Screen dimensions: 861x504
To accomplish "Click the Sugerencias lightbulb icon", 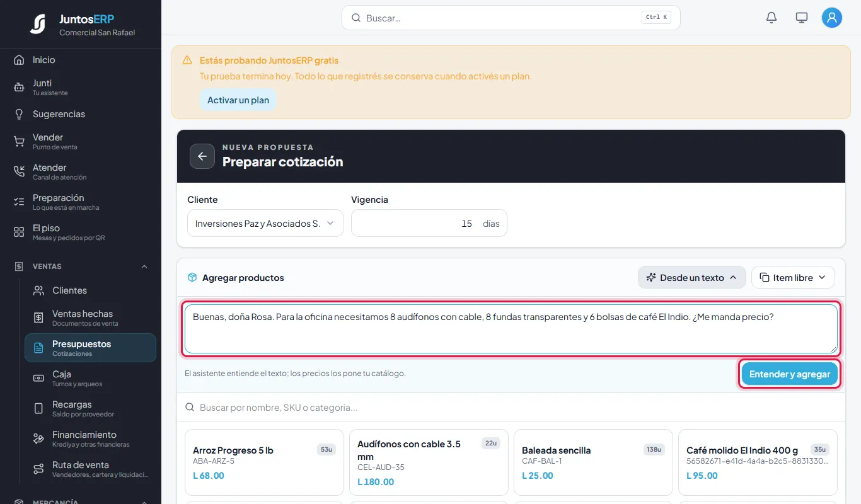I will pos(19,114).
